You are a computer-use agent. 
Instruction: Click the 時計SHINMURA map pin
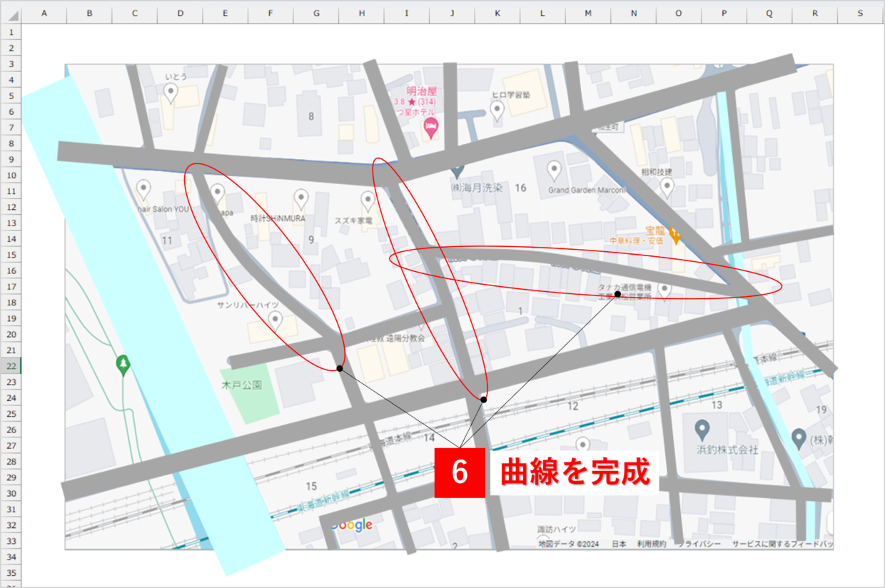(x=301, y=198)
